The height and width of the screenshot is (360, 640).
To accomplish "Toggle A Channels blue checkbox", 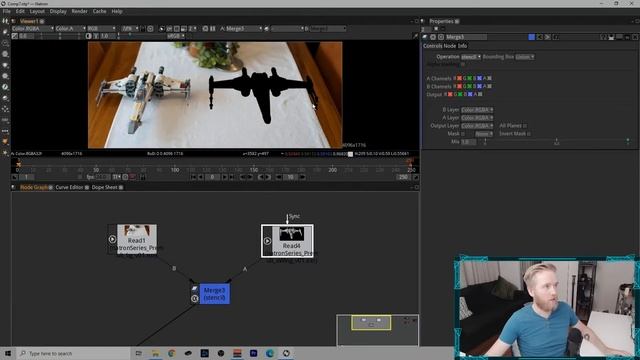I will (479, 78).
